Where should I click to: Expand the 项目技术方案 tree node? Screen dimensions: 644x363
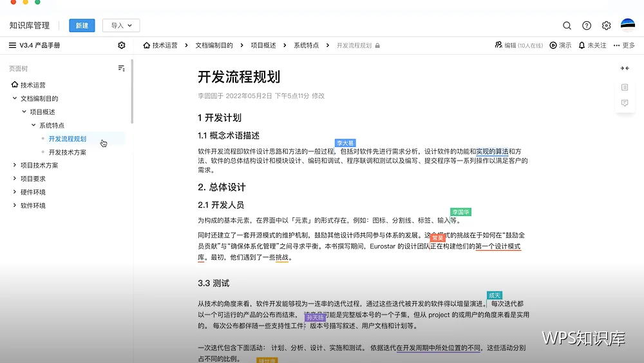click(x=15, y=165)
